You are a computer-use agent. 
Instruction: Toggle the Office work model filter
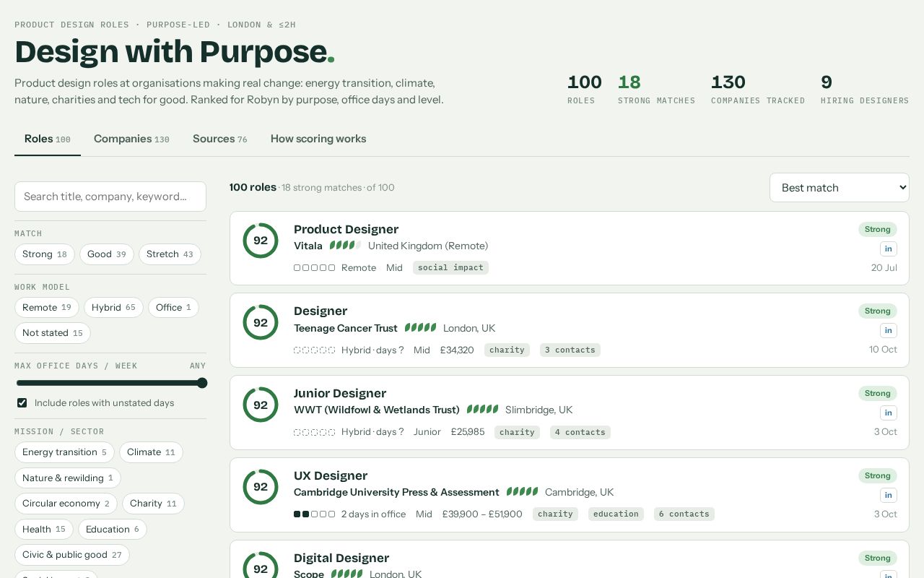point(173,308)
